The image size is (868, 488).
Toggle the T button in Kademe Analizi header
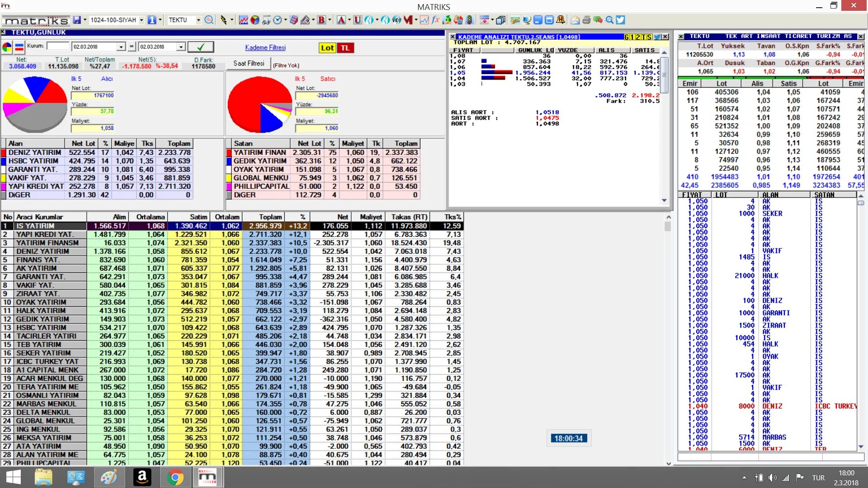coord(644,37)
